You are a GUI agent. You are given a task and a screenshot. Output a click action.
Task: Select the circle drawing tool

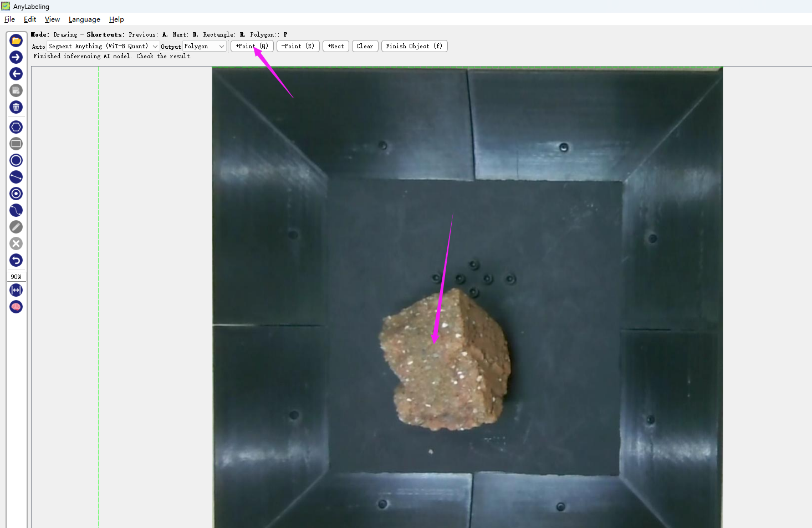(16, 160)
